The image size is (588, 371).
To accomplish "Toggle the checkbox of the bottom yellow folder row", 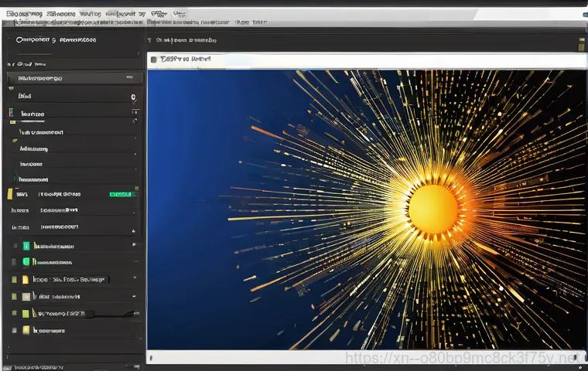I will pos(14,330).
